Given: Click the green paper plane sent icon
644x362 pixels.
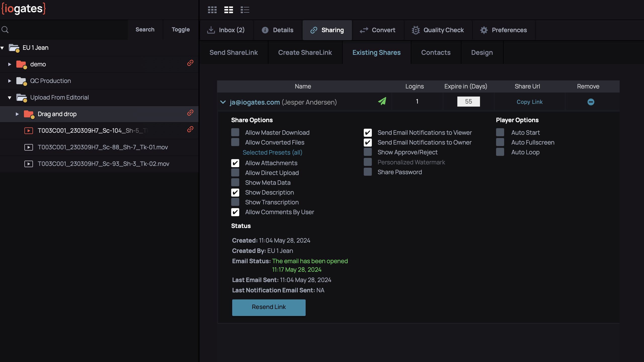Looking at the screenshot, I should (x=382, y=101).
